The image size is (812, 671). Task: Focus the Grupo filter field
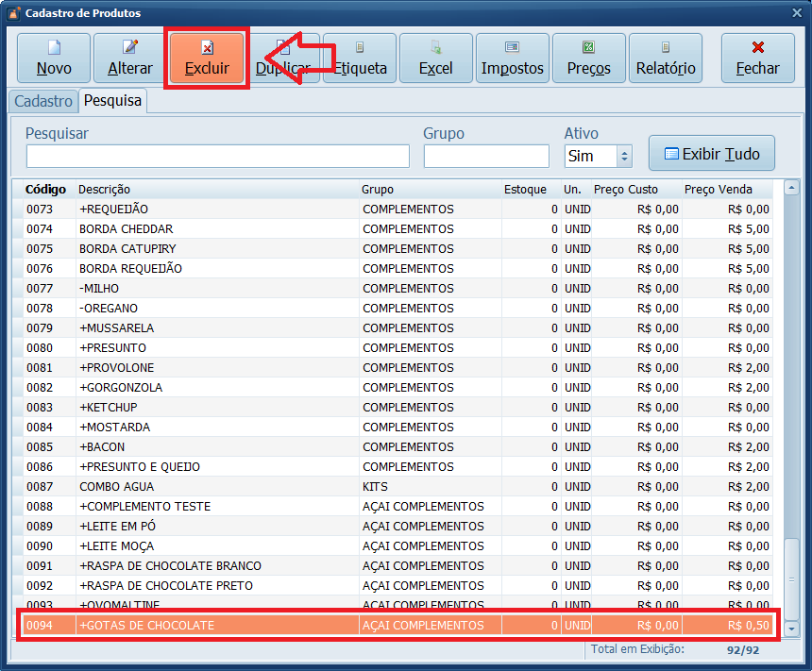click(x=485, y=157)
